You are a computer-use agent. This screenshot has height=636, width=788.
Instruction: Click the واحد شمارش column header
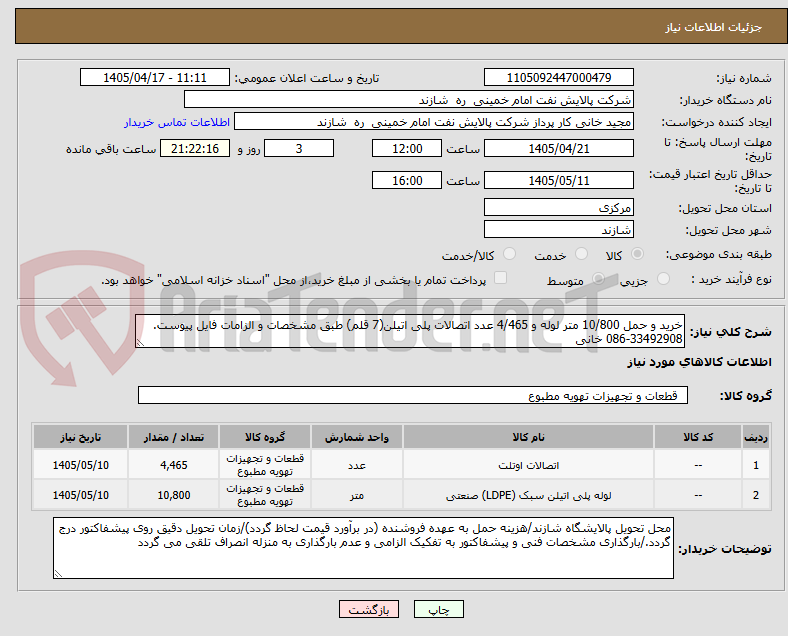click(356, 437)
